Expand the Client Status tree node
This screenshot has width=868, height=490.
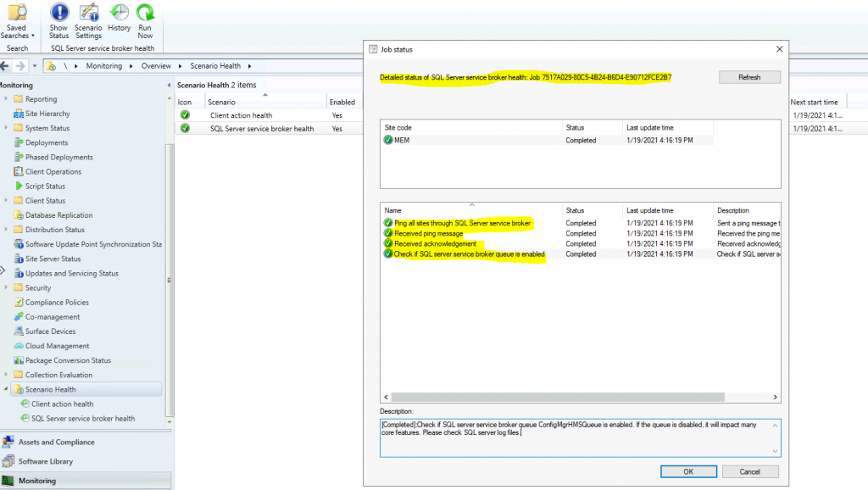6,200
